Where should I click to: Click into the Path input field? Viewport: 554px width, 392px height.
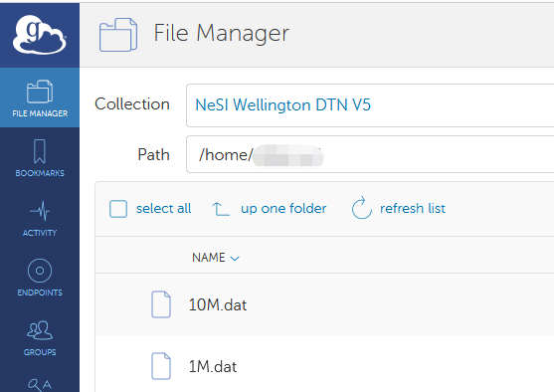click(x=370, y=154)
